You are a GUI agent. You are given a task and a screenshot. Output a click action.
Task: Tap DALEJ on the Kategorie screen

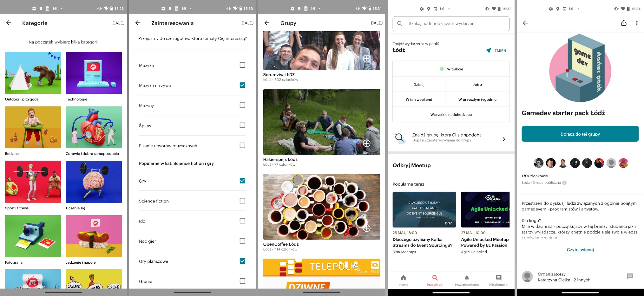[118, 23]
